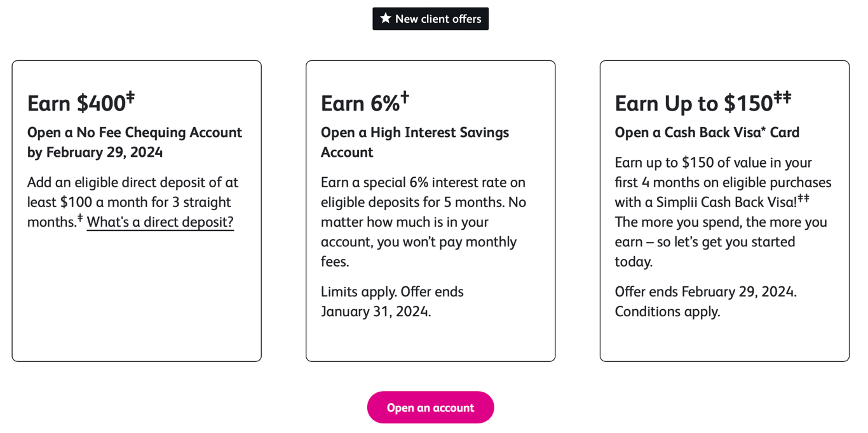The image size is (868, 433).
Task: Click the Cash Back Visa description paragraph
Action: (723, 212)
